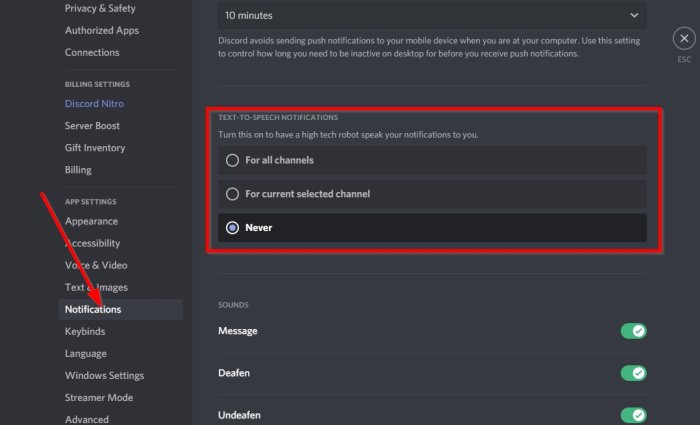Viewport: 700px width, 425px height.
Task: Open Discord Nitro billing page
Action: click(94, 104)
